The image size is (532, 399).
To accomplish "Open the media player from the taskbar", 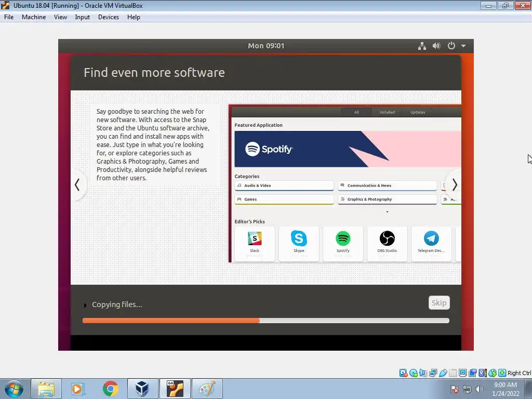I will (x=78, y=389).
